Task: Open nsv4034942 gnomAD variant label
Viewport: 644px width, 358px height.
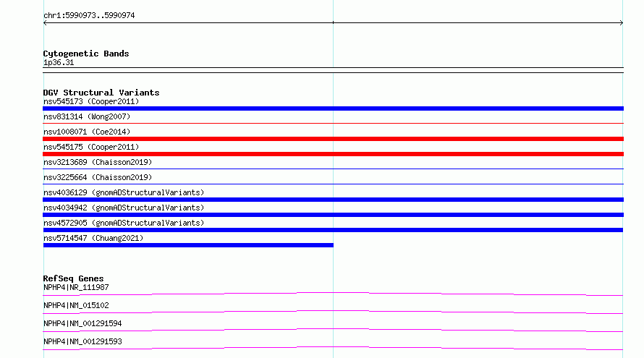Action: click(124, 208)
